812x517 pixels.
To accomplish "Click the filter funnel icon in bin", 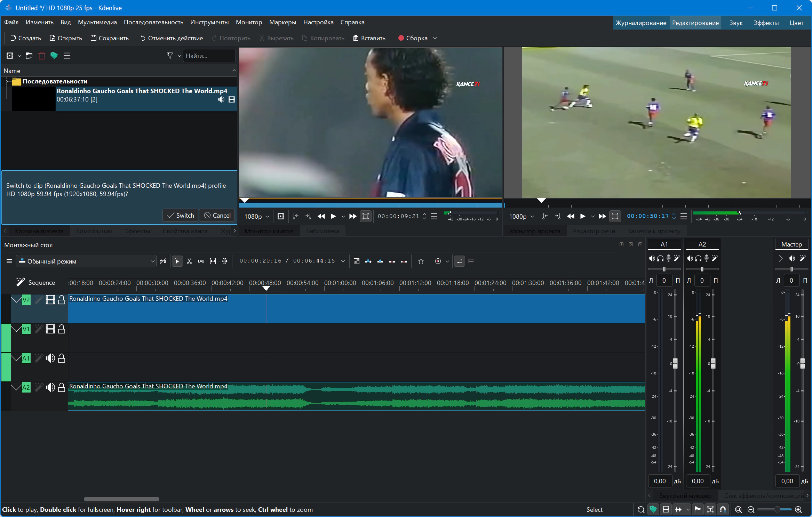I will [170, 56].
